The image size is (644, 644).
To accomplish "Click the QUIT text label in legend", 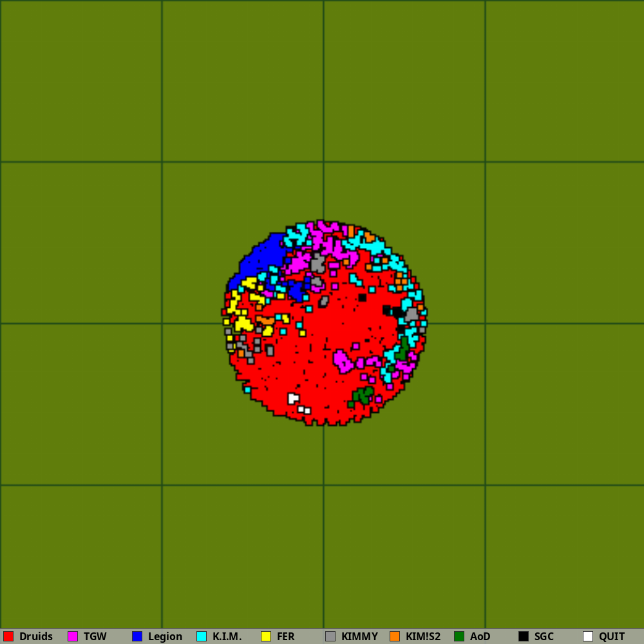I will pyautogui.click(x=612, y=636).
